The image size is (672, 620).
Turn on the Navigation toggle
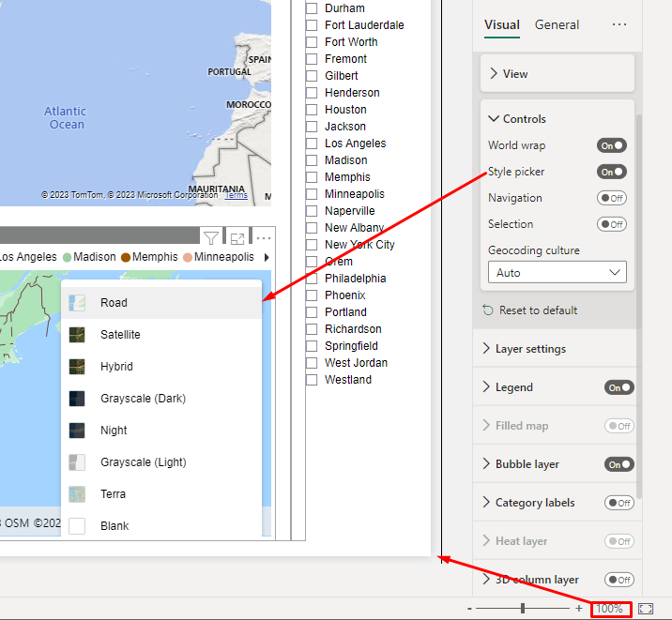612,198
